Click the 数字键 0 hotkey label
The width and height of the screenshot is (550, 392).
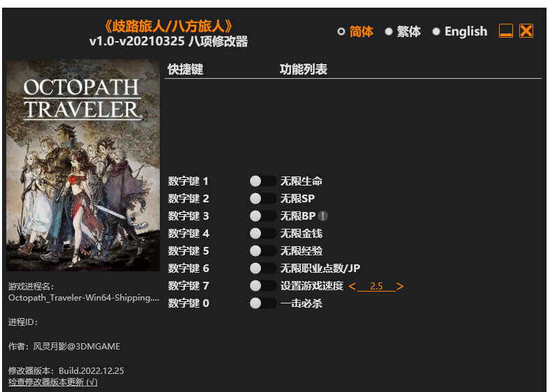(188, 303)
